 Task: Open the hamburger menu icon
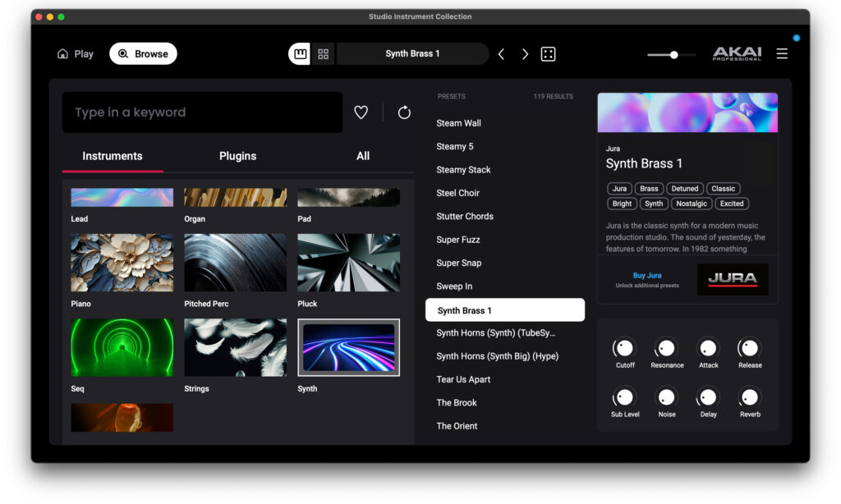(x=782, y=53)
